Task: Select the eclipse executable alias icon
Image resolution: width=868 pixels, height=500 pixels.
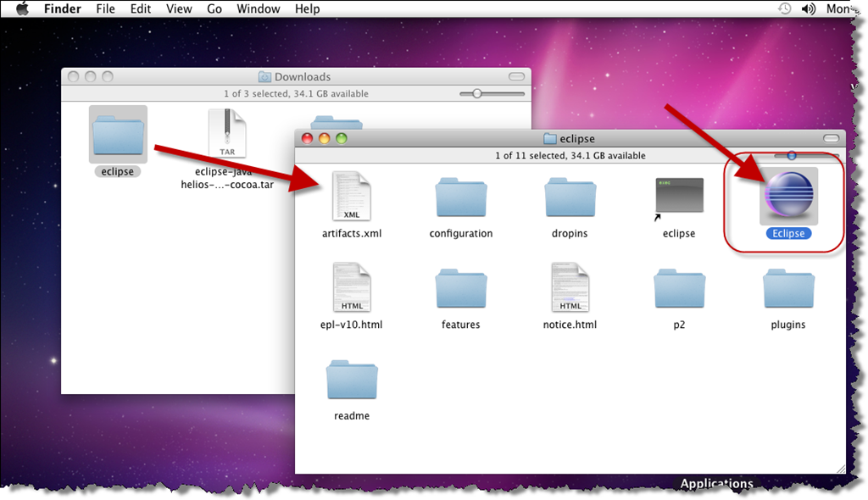Action: tap(679, 198)
